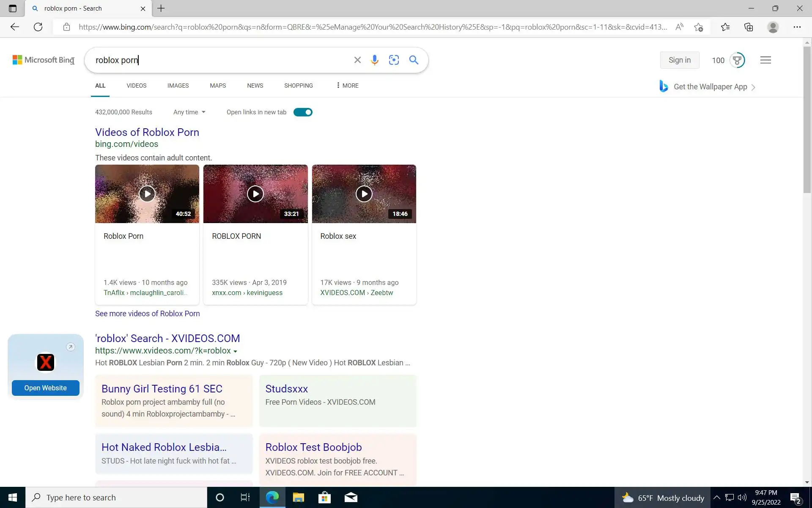Screen dimensions: 812x508
Task: Switch to the NEWS tab
Action: [x=255, y=86]
